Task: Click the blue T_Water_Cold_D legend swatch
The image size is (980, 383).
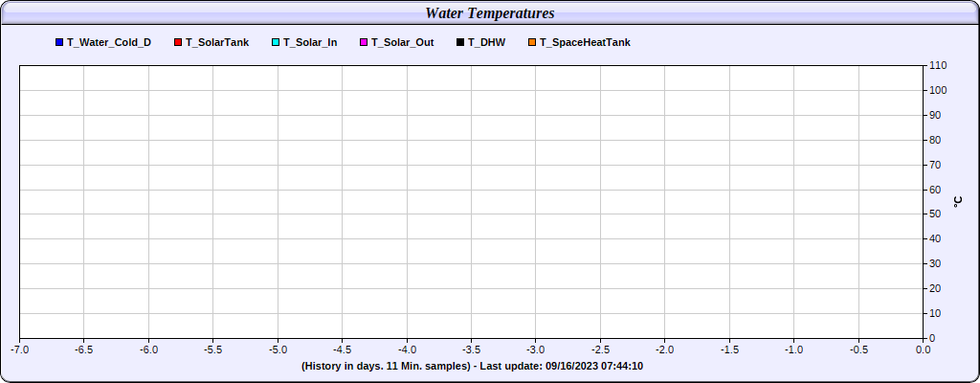Action: 59,42
